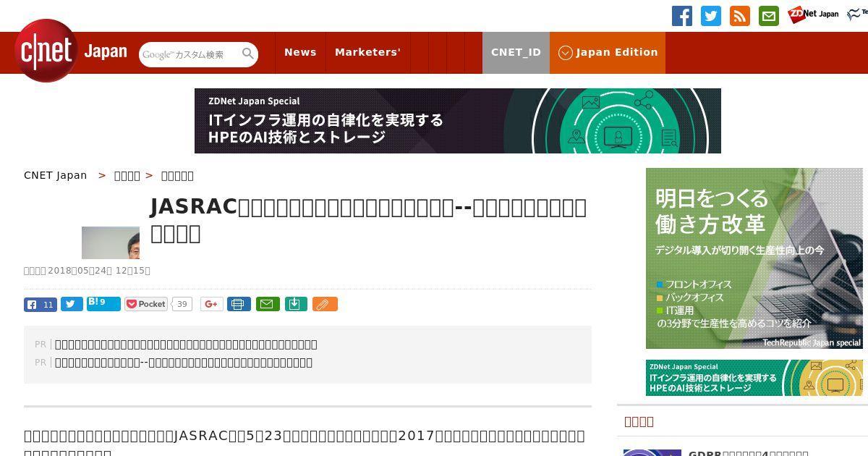Share article on Google+
This screenshot has height=456, width=868.
click(211, 304)
